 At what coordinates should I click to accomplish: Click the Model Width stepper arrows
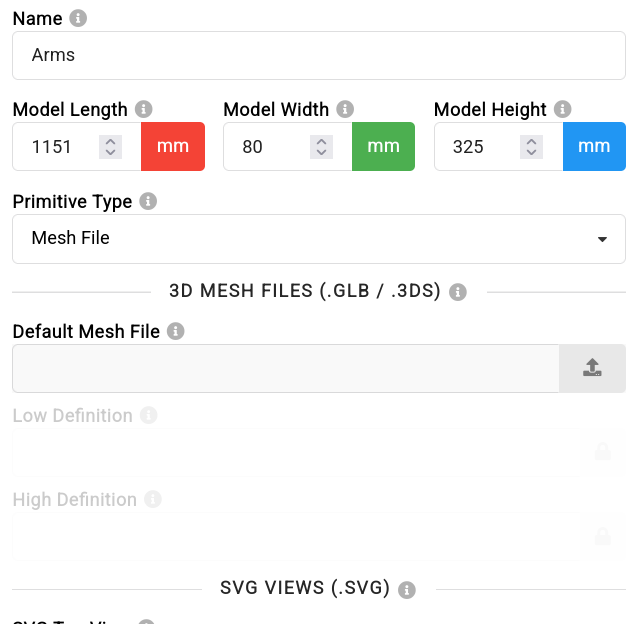(x=322, y=147)
